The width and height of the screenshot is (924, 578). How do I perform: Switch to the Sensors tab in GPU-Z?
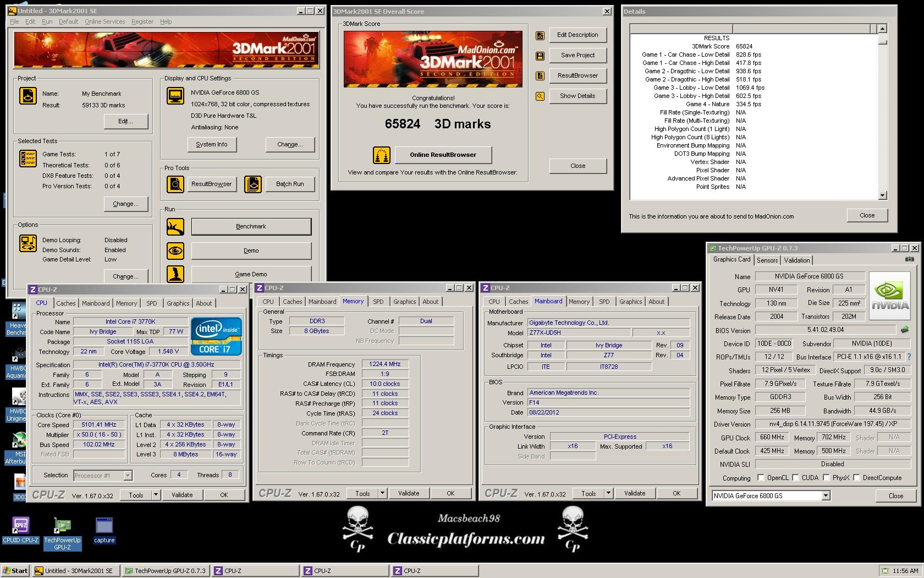click(x=767, y=260)
